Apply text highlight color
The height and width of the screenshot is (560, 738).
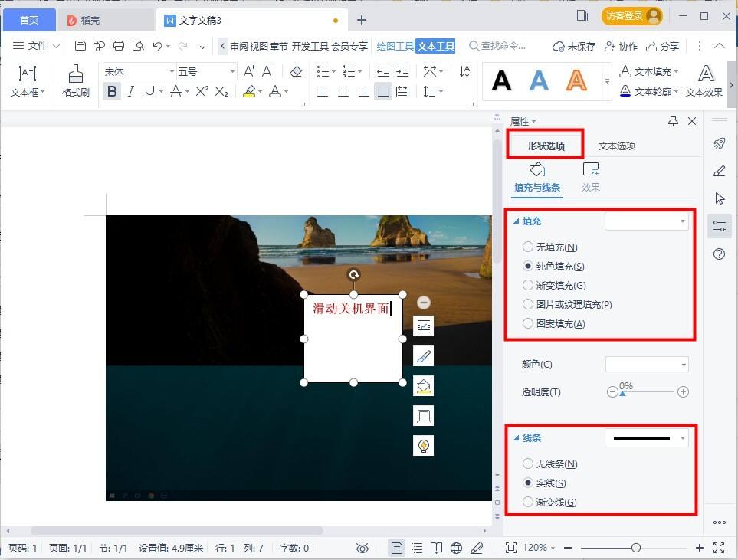[250, 91]
